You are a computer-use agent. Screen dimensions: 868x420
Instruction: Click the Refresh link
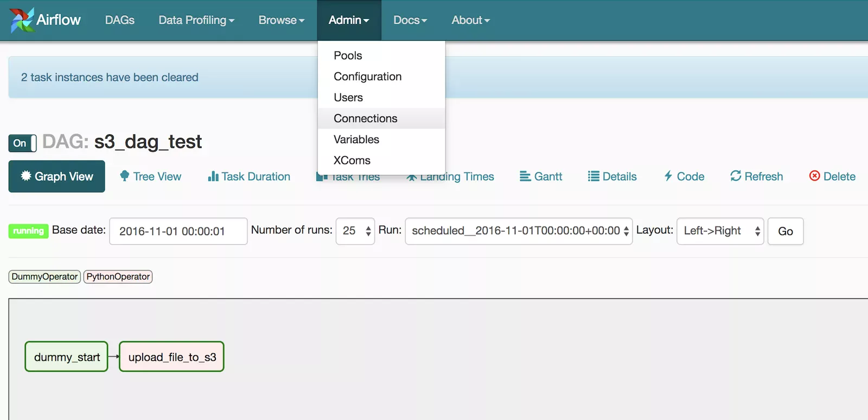[x=756, y=176]
